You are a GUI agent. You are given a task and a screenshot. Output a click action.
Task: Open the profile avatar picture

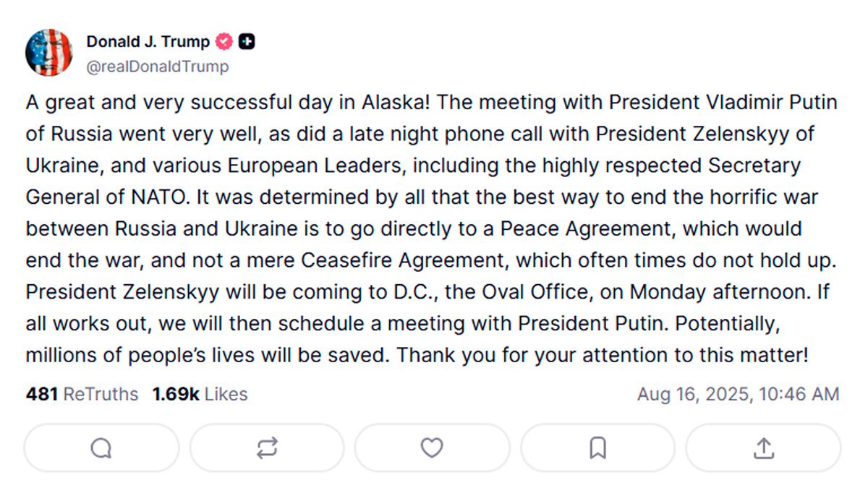49,53
